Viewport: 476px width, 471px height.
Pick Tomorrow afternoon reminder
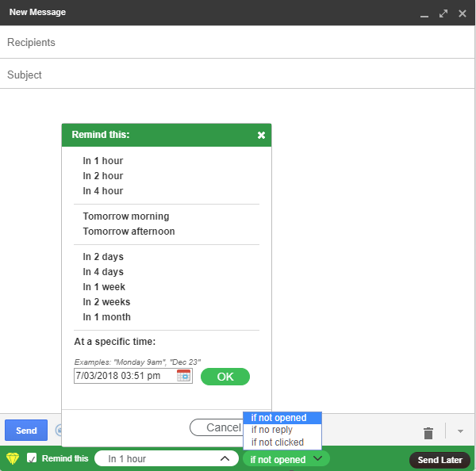[129, 232]
